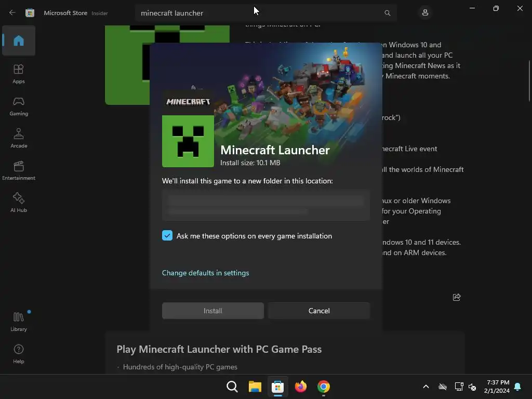Viewport: 532px width, 399px height.
Task: Click the install location field
Action: tap(266, 205)
